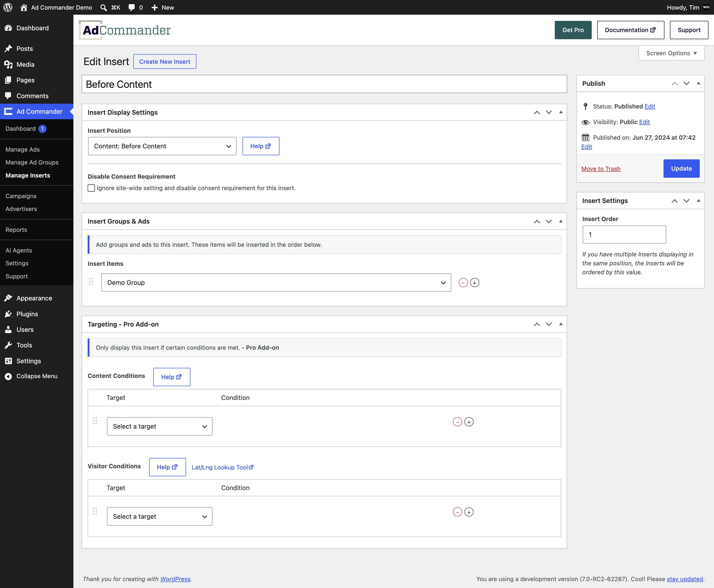Open Visitor Conditions Select a target dropdown
This screenshot has width=714, height=588.
pyautogui.click(x=159, y=516)
